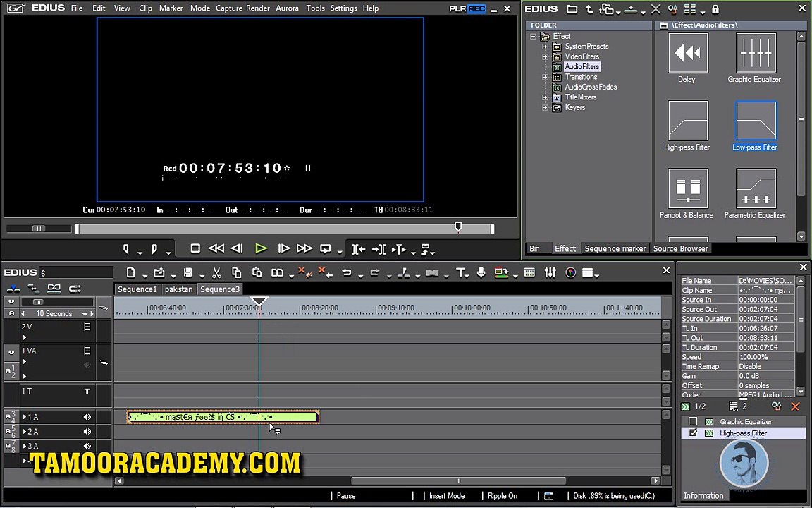The height and width of the screenshot is (508, 812).
Task: Apply the Delay audio filter thumbnail
Action: [688, 53]
